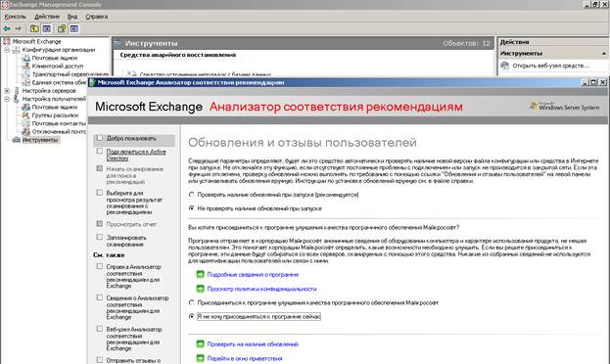Click green arrow icon beside Просмотр политики

pyautogui.click(x=200, y=289)
